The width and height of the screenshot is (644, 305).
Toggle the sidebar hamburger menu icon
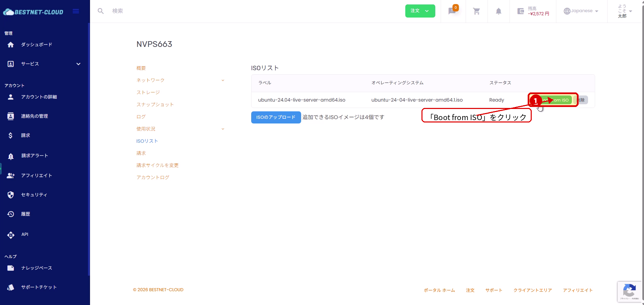click(x=76, y=11)
